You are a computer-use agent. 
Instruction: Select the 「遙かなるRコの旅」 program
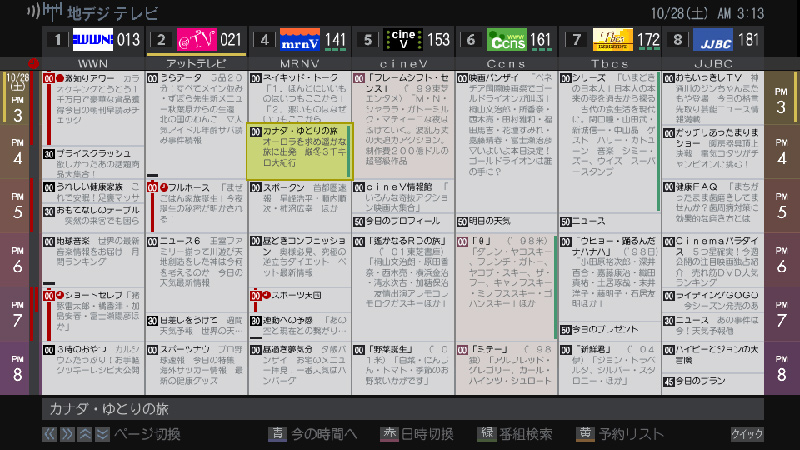(x=403, y=287)
